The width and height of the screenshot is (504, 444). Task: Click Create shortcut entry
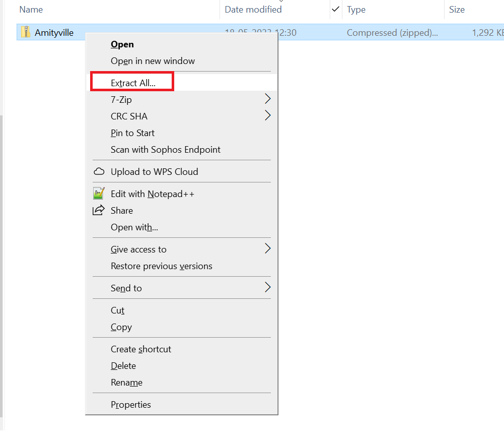click(x=140, y=349)
